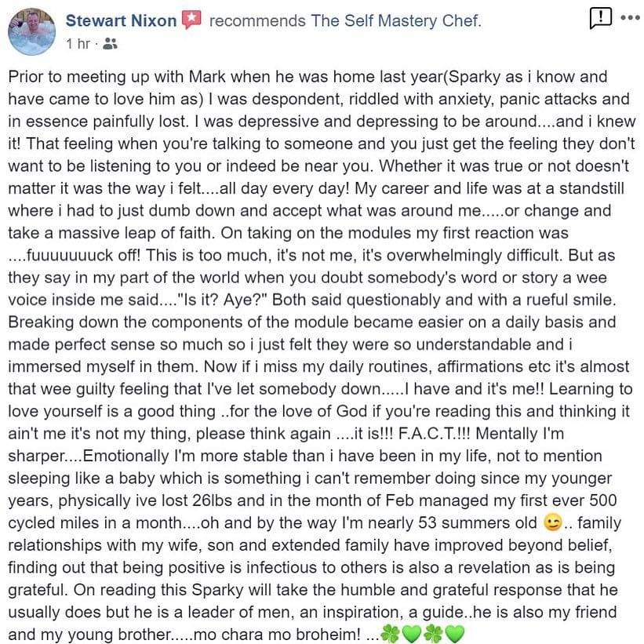Click the first green heart emoji
This screenshot has height=644, width=644.
411,635
